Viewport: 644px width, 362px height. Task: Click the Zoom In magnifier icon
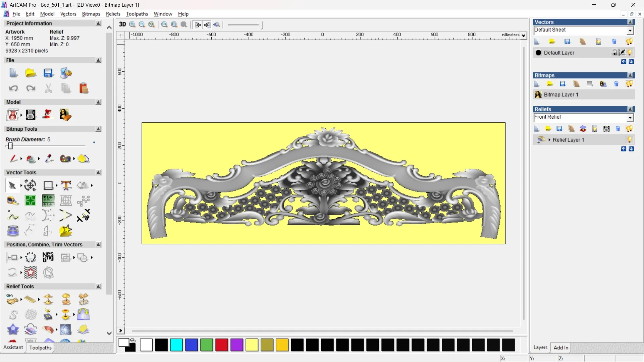[132, 24]
